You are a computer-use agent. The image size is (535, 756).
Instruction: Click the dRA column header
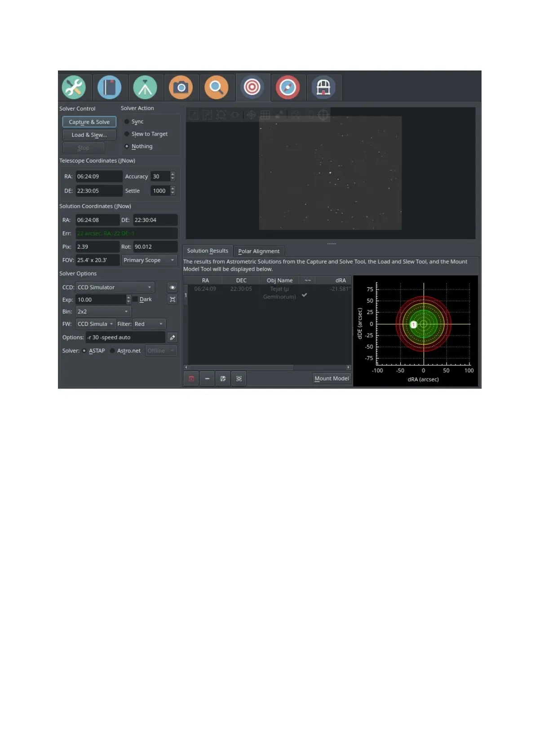pyautogui.click(x=333, y=280)
